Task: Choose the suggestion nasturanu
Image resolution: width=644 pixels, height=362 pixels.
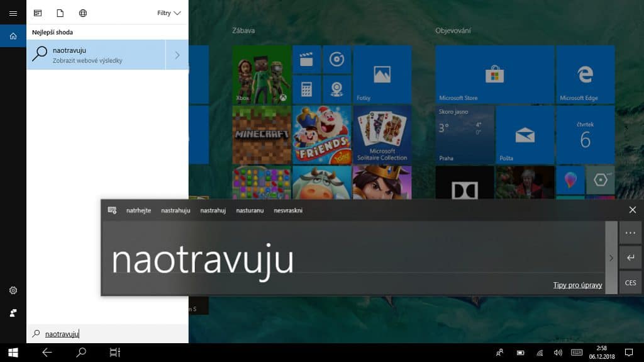Action: coord(250,210)
